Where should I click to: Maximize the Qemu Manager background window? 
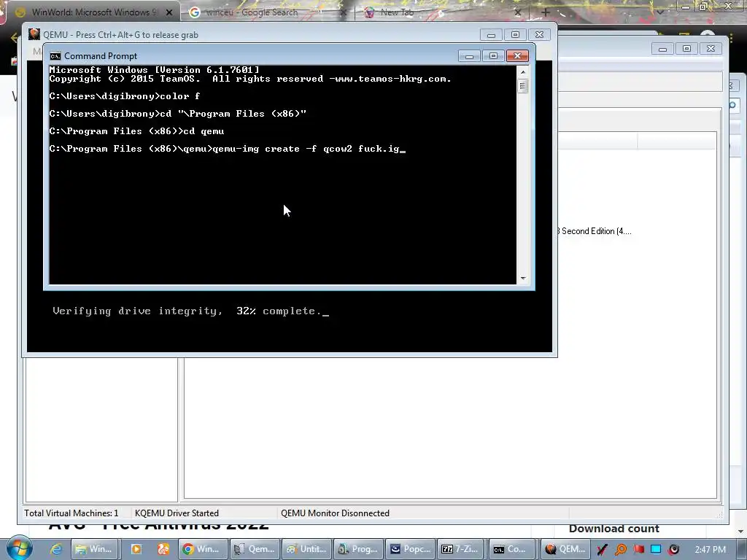[686, 49]
